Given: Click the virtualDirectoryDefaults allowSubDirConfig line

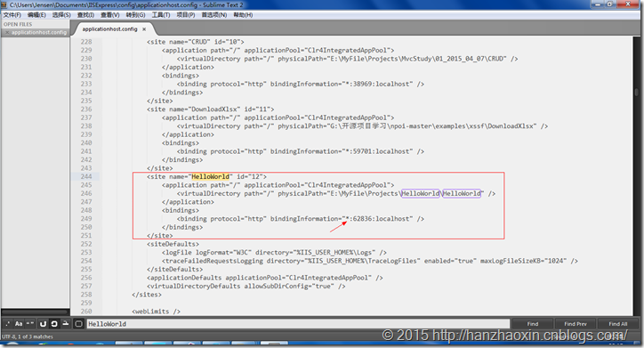Looking at the screenshot, I should 246,286.
